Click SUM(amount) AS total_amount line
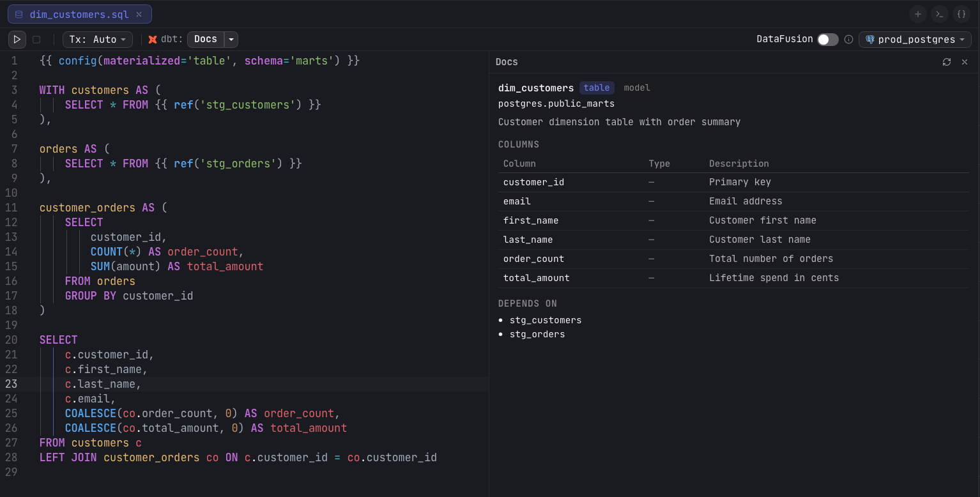The image size is (980, 497). tap(177, 266)
